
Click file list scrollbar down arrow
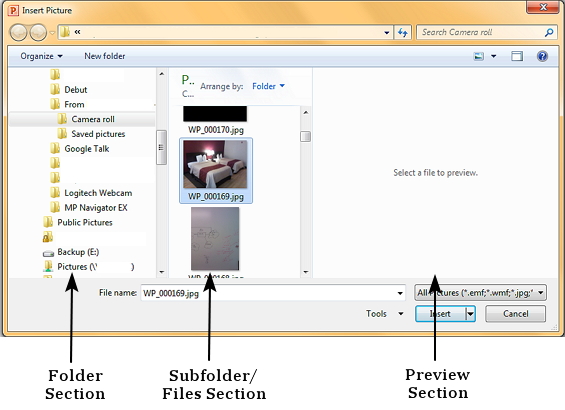pos(306,272)
